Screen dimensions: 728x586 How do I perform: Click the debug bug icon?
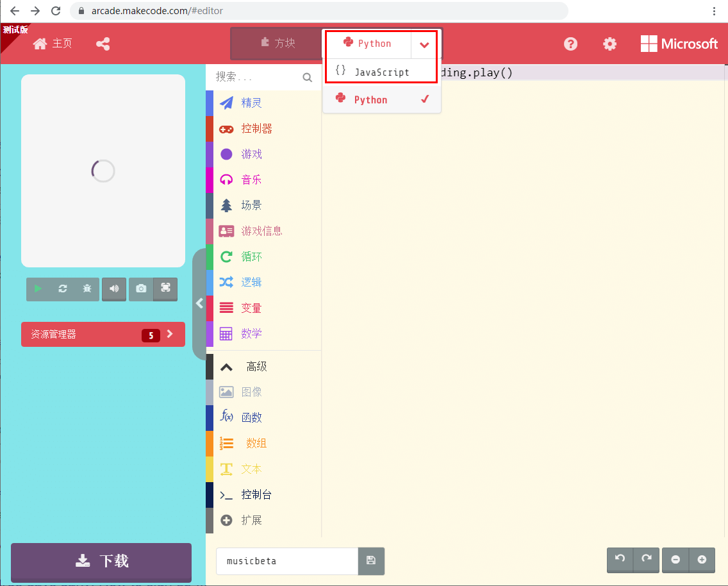tap(87, 289)
